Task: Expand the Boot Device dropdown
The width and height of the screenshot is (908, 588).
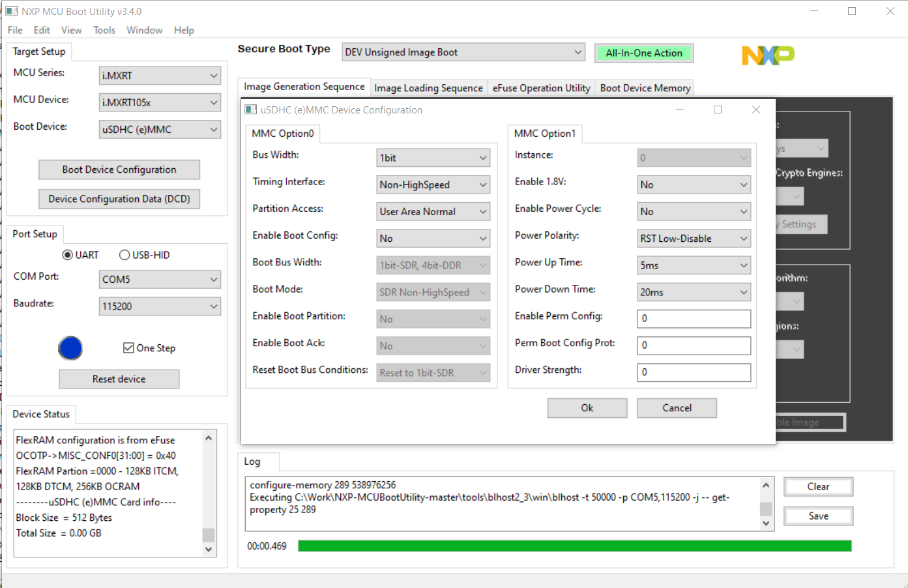Action: coord(160,129)
